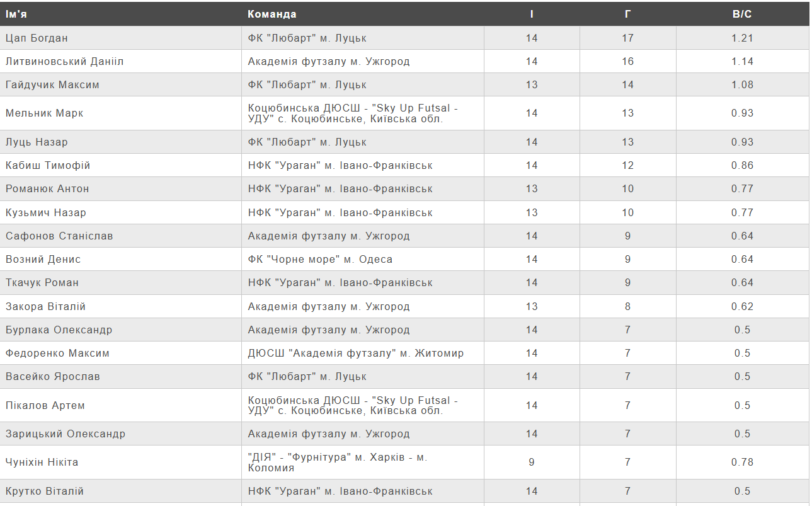Click the ФК "Чорне море" м. Одеса team
812x506 pixels.
tap(320, 259)
